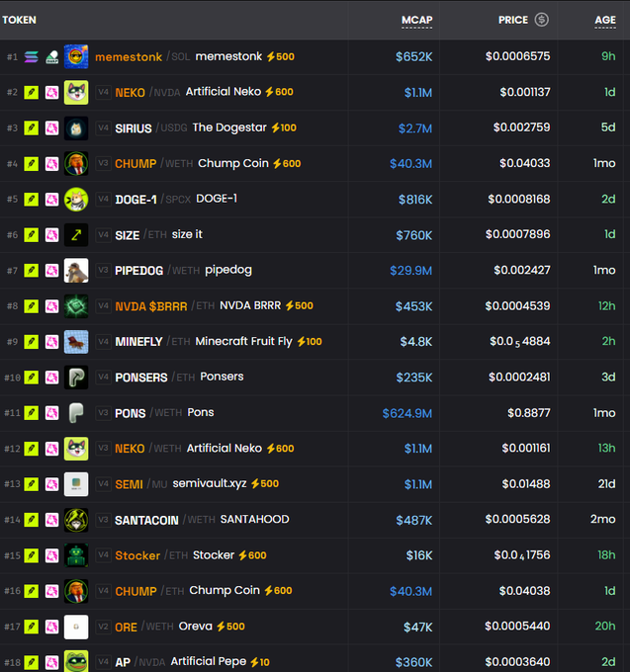The height and width of the screenshot is (672, 630).
Task: Open the SIRIUS /USDG pair
Action: click(x=151, y=128)
